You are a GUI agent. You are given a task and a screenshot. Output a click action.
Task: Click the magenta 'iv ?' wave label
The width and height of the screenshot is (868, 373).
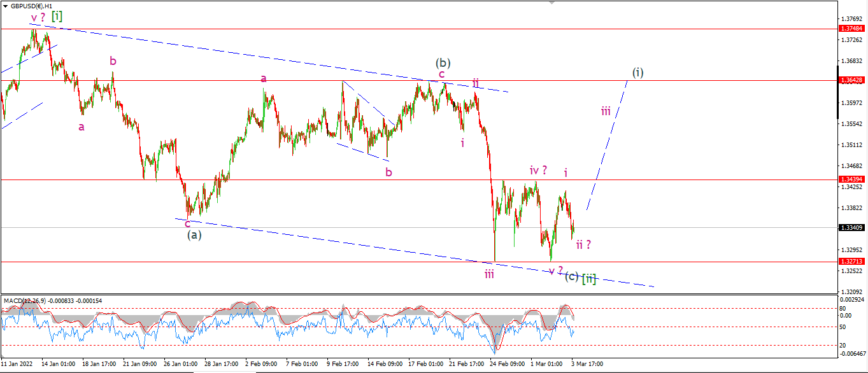coord(539,170)
